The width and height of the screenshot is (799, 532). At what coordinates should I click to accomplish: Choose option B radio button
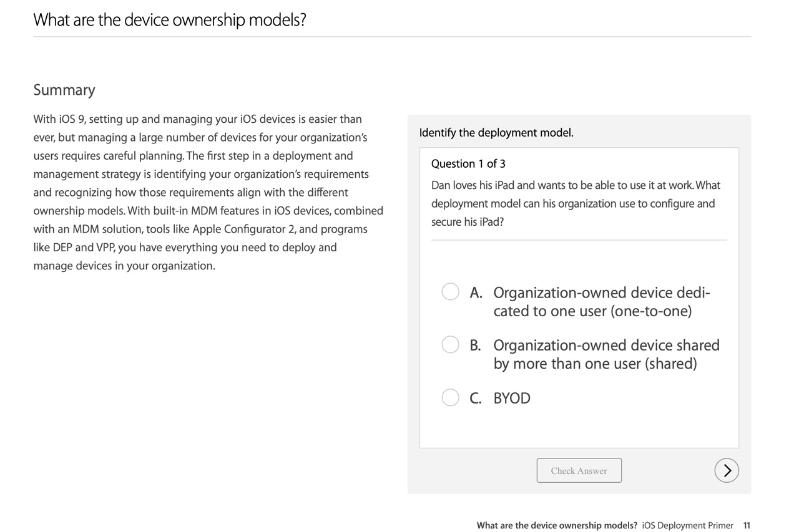click(x=451, y=344)
